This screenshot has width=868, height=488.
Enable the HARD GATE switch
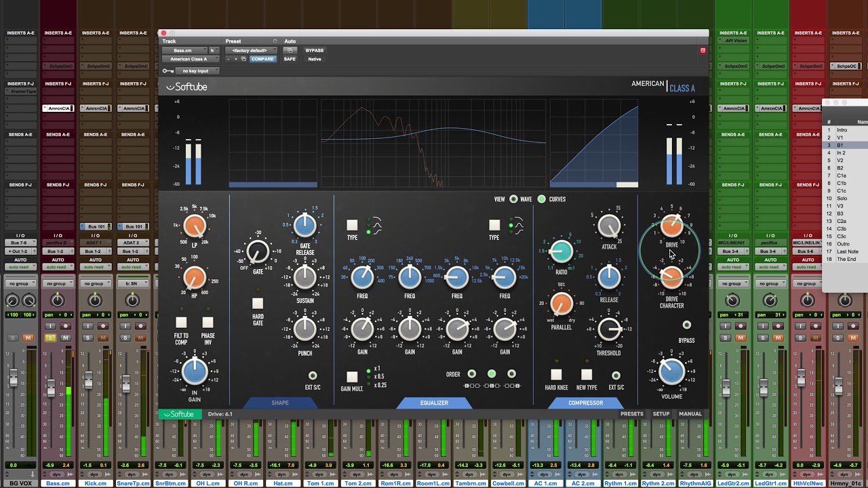[258, 304]
